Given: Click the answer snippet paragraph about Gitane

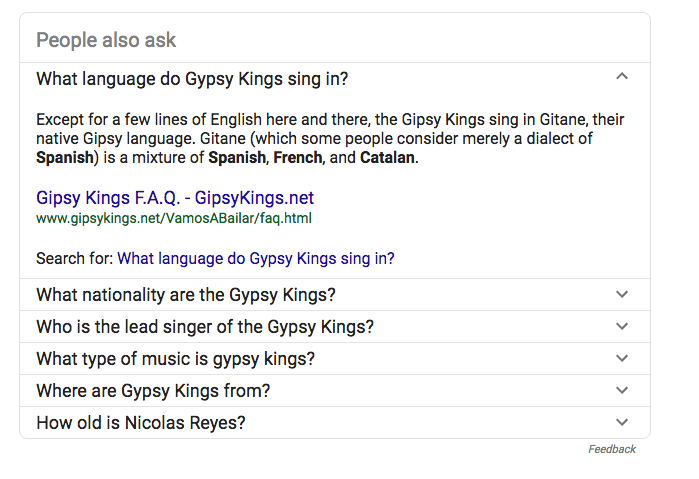Looking at the screenshot, I should 330,139.
